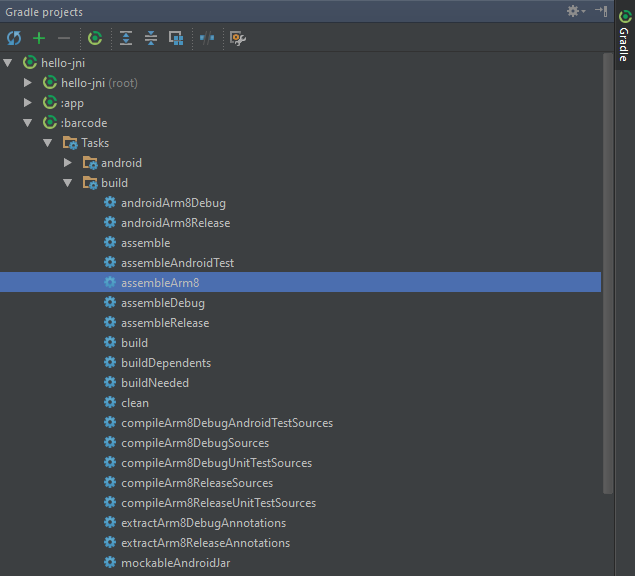
Task: Hide the Gradle projects panel
Action: coord(600,11)
